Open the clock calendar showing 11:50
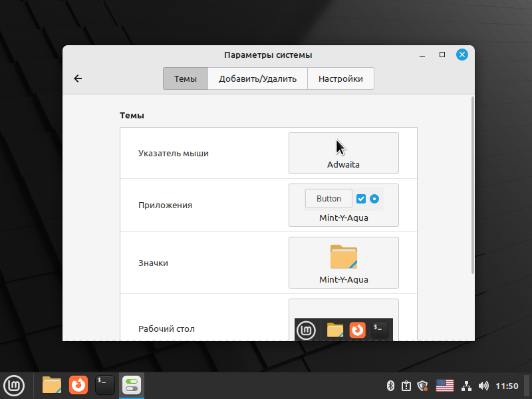Screen dimensions: 532x399 point(507,386)
